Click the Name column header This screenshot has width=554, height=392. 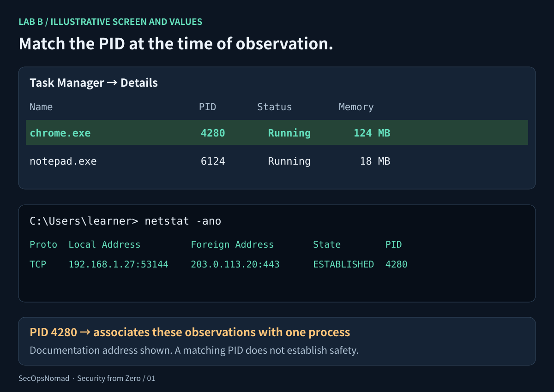[41, 107]
